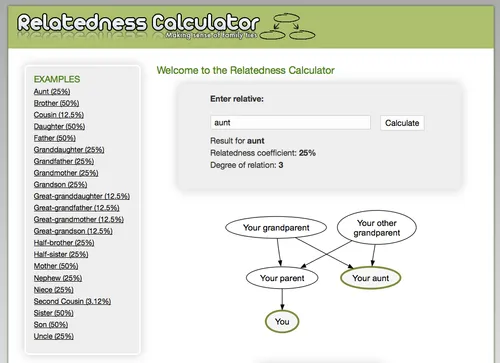Select the Cousin (12.5%) example link
Screen dimensions: 500x363
[59, 115]
